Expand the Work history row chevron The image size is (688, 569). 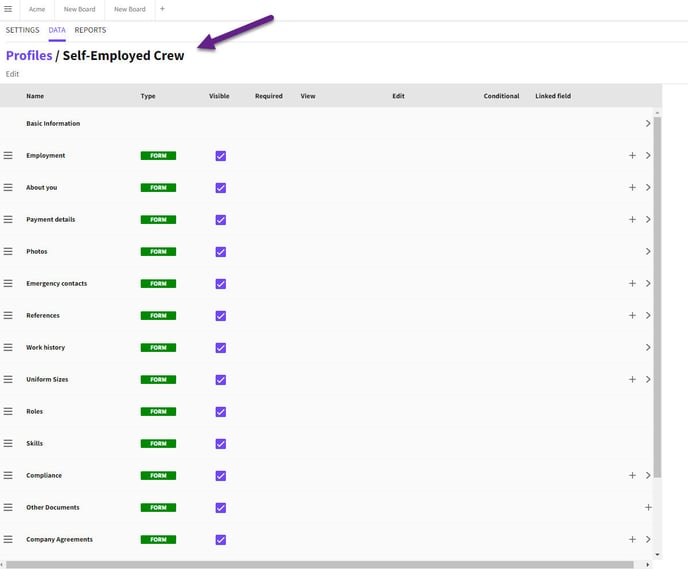648,347
